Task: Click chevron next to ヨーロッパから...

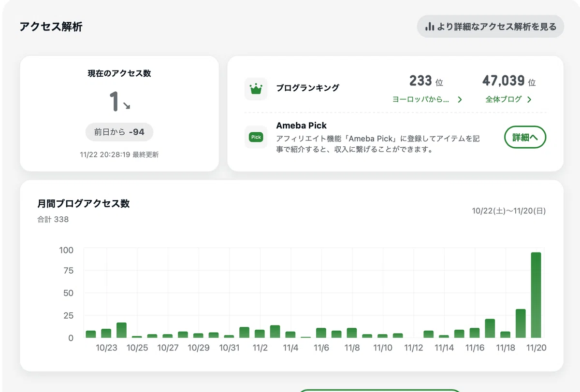Action: (460, 99)
